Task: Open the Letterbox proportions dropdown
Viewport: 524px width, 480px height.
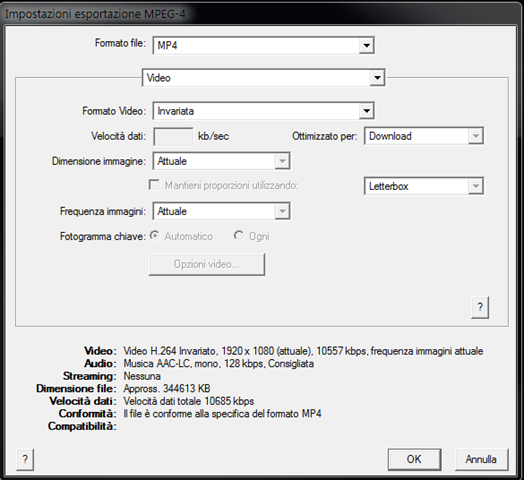Action: click(x=476, y=186)
